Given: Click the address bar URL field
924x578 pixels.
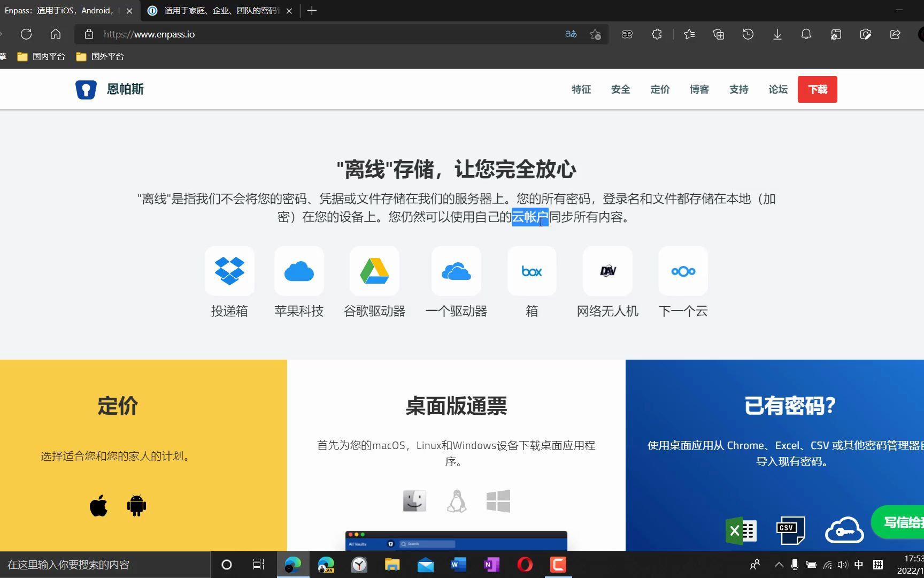Looking at the screenshot, I should [x=321, y=34].
